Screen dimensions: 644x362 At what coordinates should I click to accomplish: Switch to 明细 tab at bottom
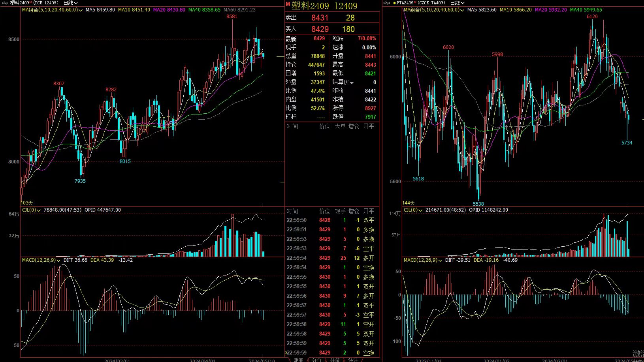(298, 360)
